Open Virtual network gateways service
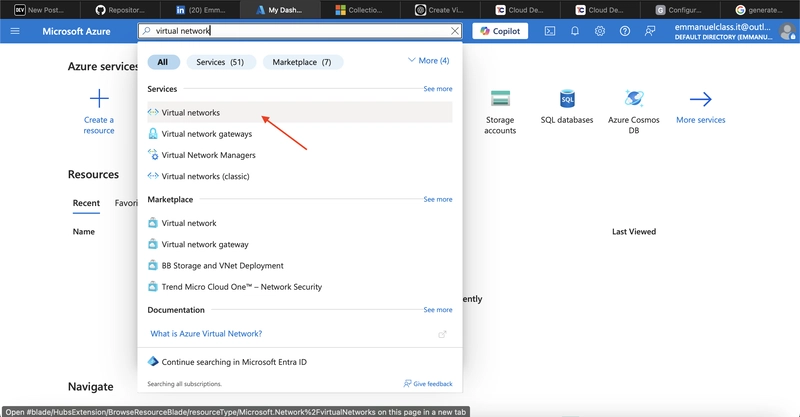 click(299, 134)
